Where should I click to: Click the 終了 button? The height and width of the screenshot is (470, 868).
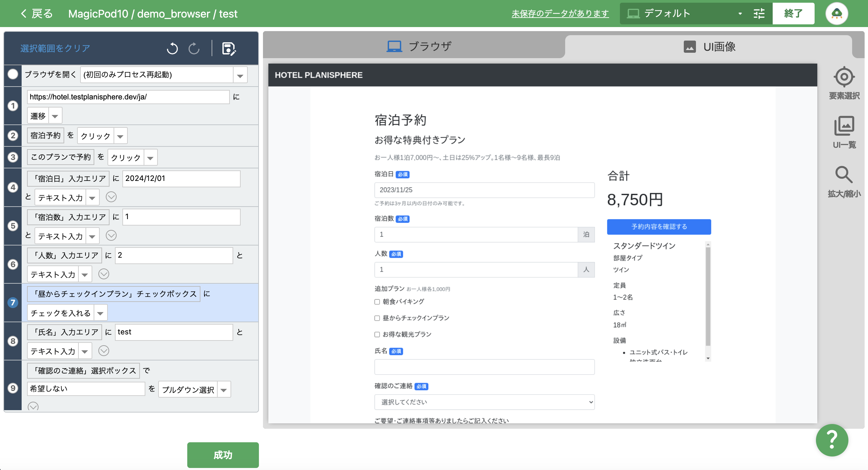pos(793,14)
